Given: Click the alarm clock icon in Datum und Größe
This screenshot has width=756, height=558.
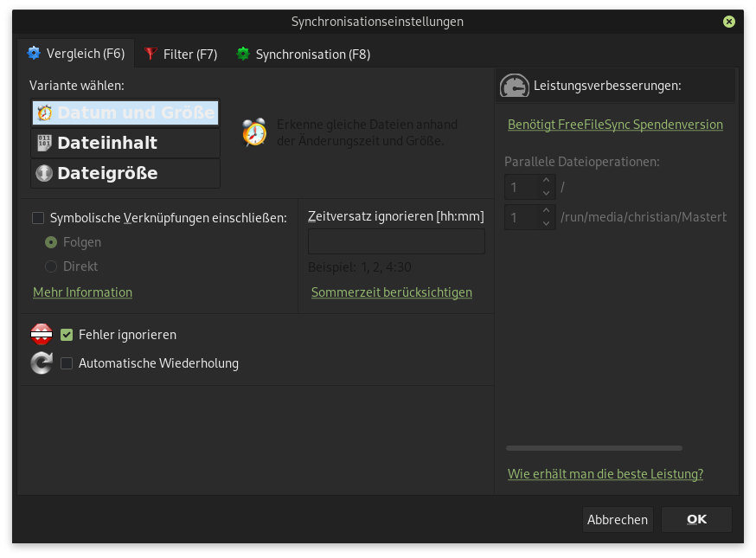Looking at the screenshot, I should click(45, 112).
